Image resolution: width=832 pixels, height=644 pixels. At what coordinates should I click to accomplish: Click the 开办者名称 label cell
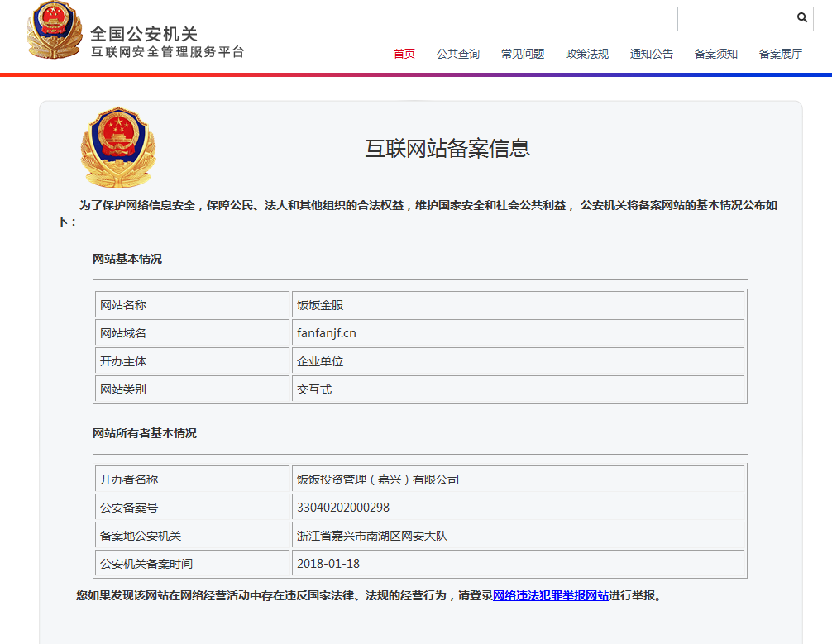tap(192, 479)
